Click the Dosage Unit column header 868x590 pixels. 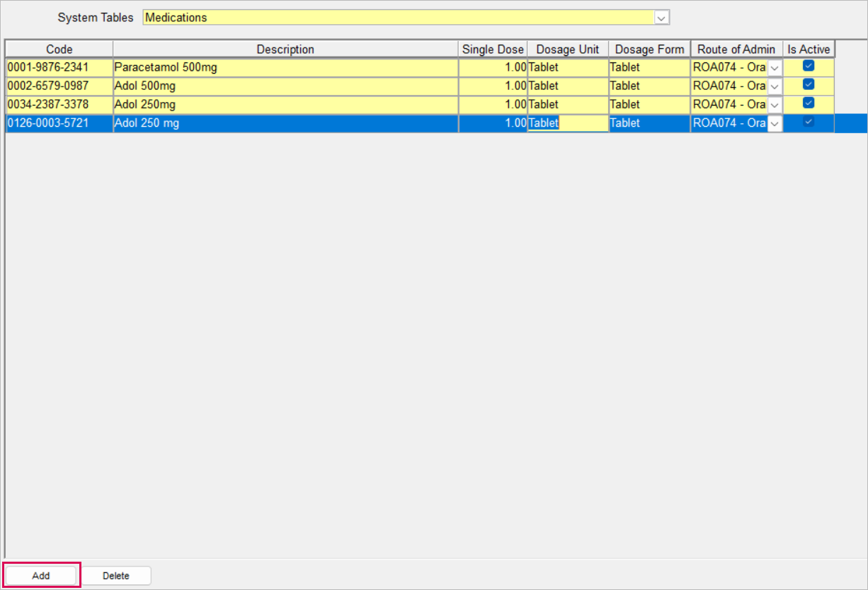(x=568, y=49)
